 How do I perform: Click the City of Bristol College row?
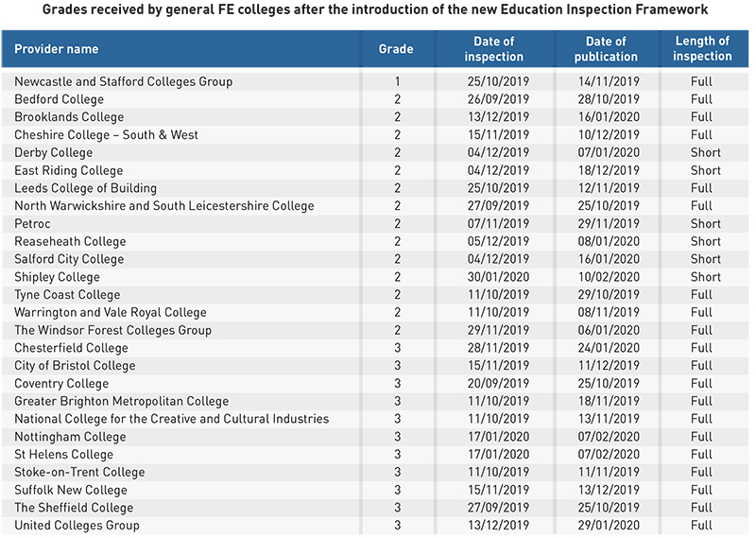(x=374, y=366)
